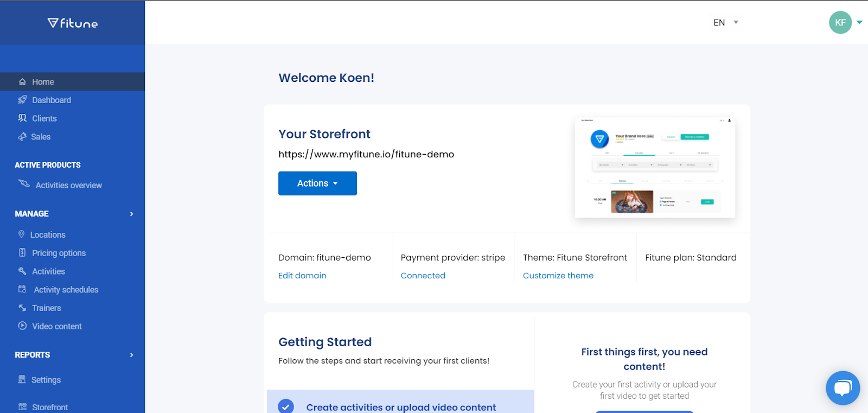
Task: Click the Theme: Fitune Storefront text
Action: click(575, 258)
